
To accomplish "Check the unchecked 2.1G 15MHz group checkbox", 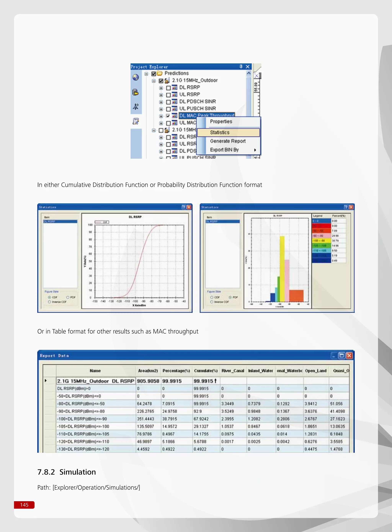I will pyautogui.click(x=161, y=130).
